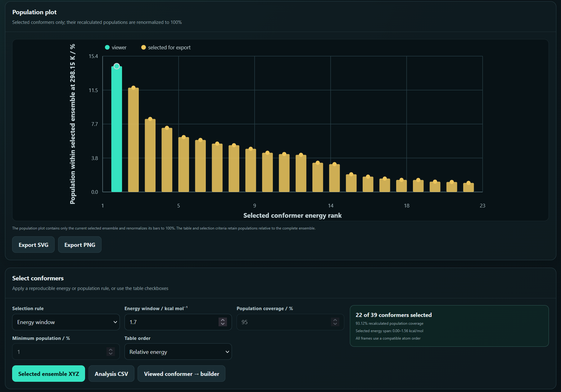The width and height of the screenshot is (561, 392).
Task: Open the Selection rule dropdown
Action: [66, 322]
